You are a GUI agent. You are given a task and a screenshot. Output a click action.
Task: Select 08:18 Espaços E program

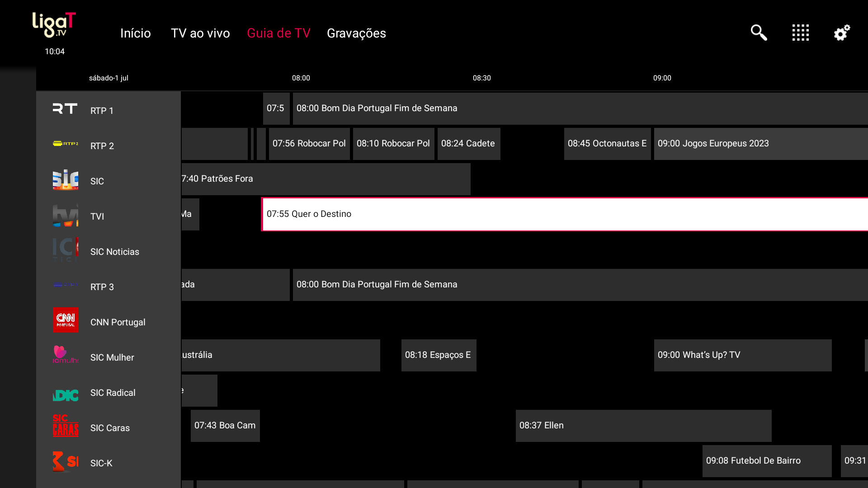[439, 355]
